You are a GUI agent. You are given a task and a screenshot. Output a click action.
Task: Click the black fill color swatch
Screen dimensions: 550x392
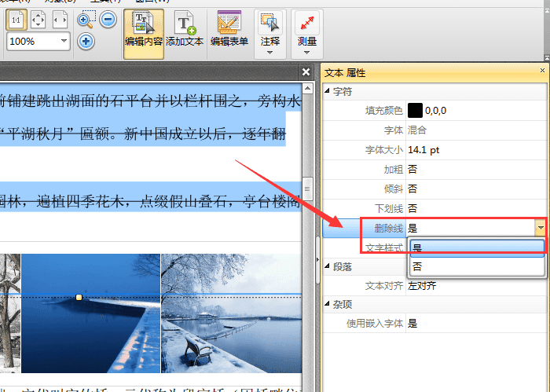point(415,111)
